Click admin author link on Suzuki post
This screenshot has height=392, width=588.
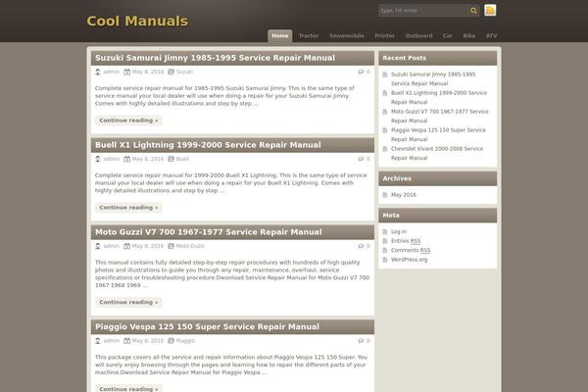(x=112, y=72)
